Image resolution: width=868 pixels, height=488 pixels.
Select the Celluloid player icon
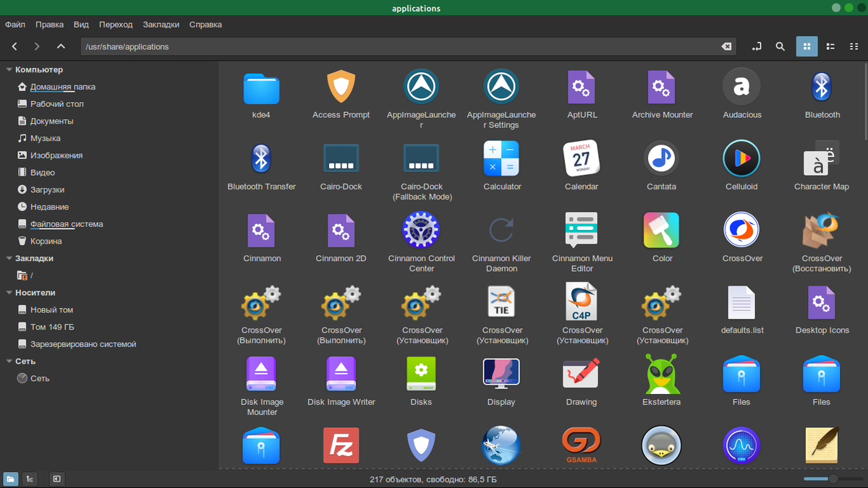(741, 158)
